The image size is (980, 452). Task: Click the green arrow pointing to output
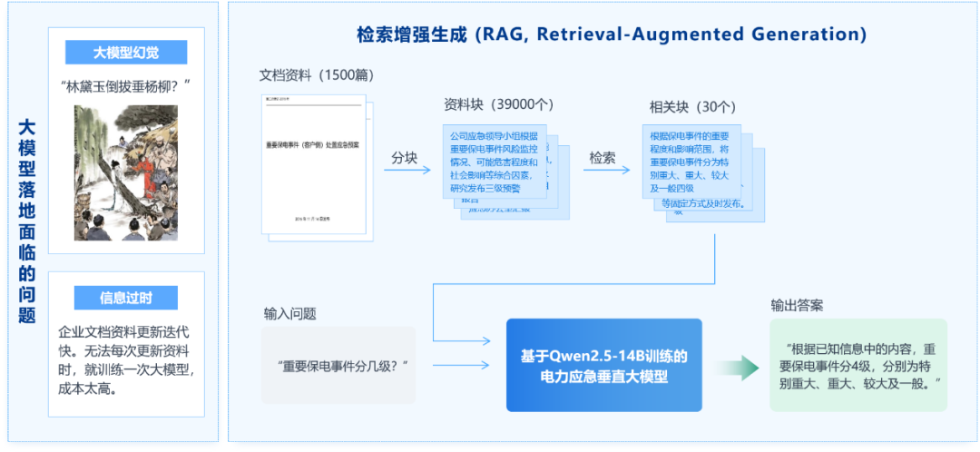(x=736, y=367)
